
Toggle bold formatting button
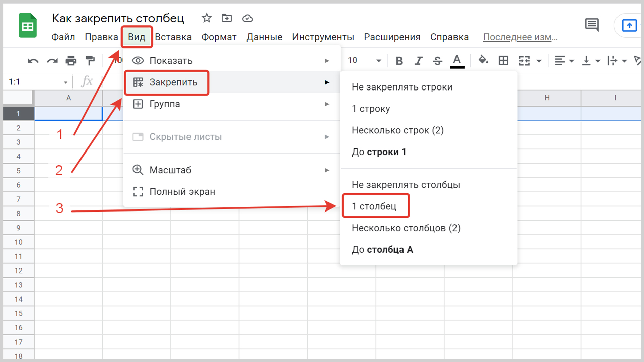tap(399, 61)
